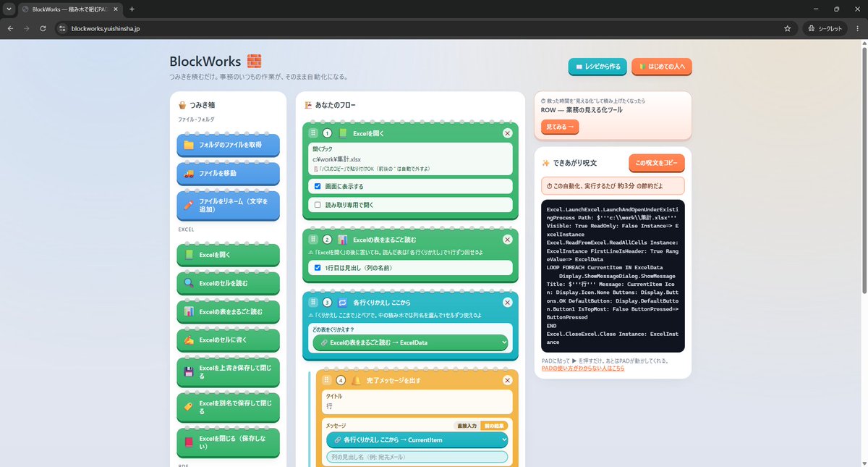Click the drag handle on block 3 '各行くりかえし ここから'

(313, 302)
